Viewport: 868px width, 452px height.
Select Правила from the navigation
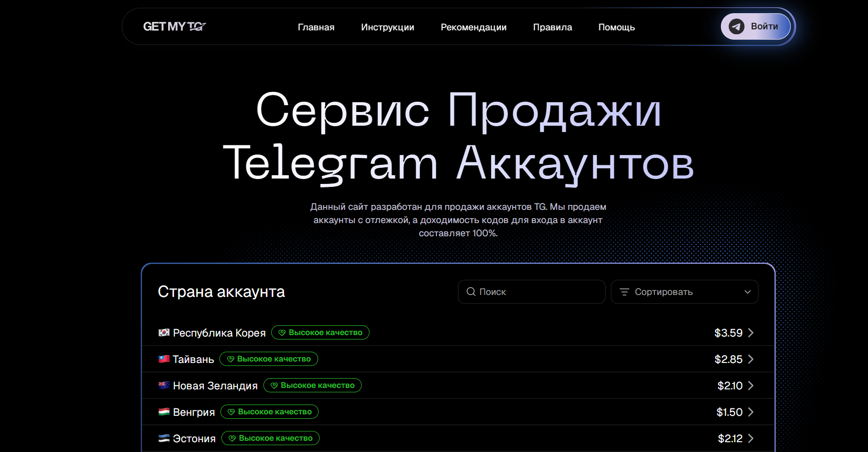click(552, 27)
